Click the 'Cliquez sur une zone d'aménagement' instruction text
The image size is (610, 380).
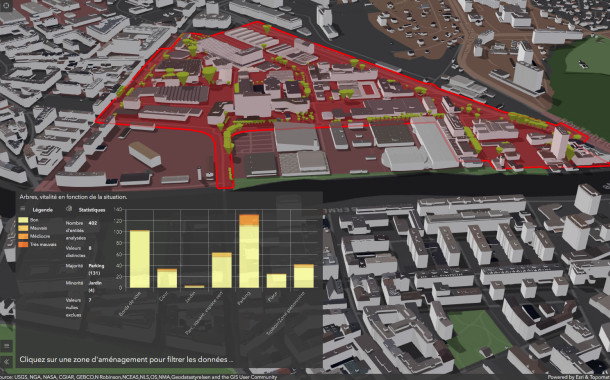126,359
